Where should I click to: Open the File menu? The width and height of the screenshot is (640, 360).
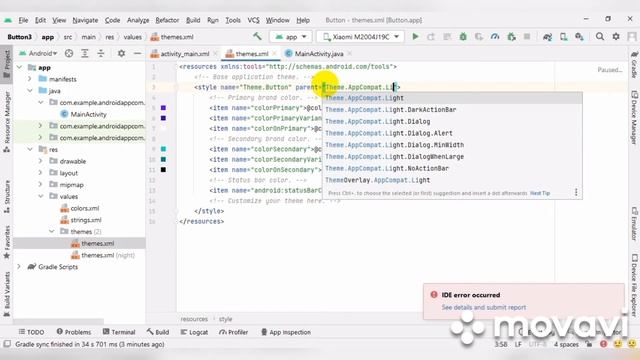pyautogui.click(x=23, y=20)
